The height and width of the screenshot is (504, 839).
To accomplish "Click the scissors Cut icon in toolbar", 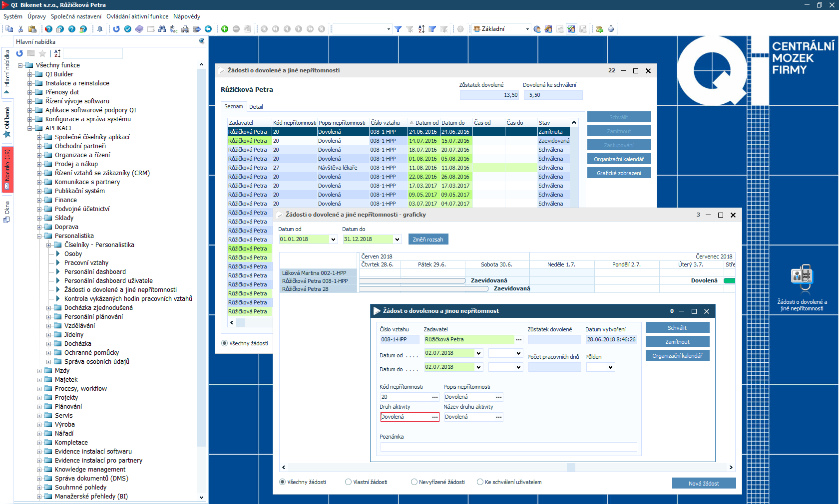I will [20, 29].
